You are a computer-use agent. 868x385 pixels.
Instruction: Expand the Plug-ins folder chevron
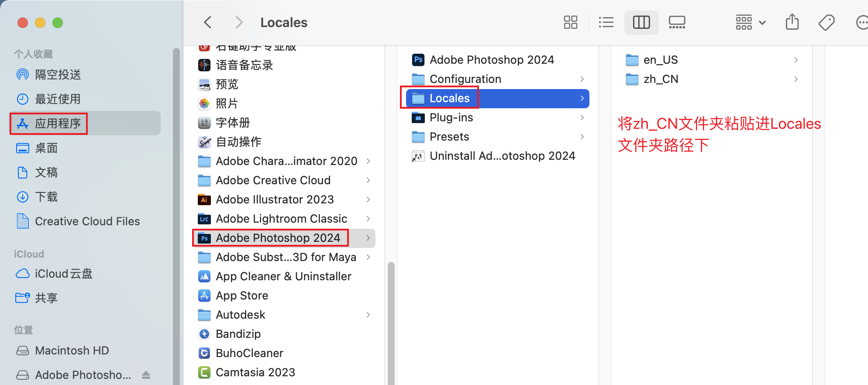[x=582, y=117]
